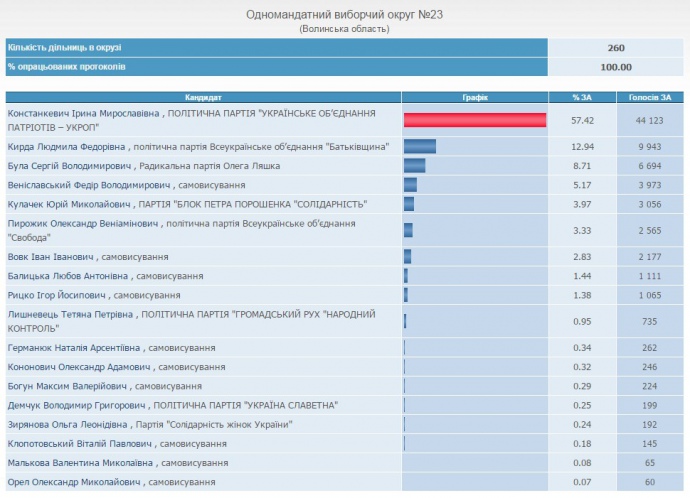This screenshot has height=498, width=690.
Task: Select candidate Кирда Людмила Федорівна
Action: pyautogui.click(x=198, y=146)
